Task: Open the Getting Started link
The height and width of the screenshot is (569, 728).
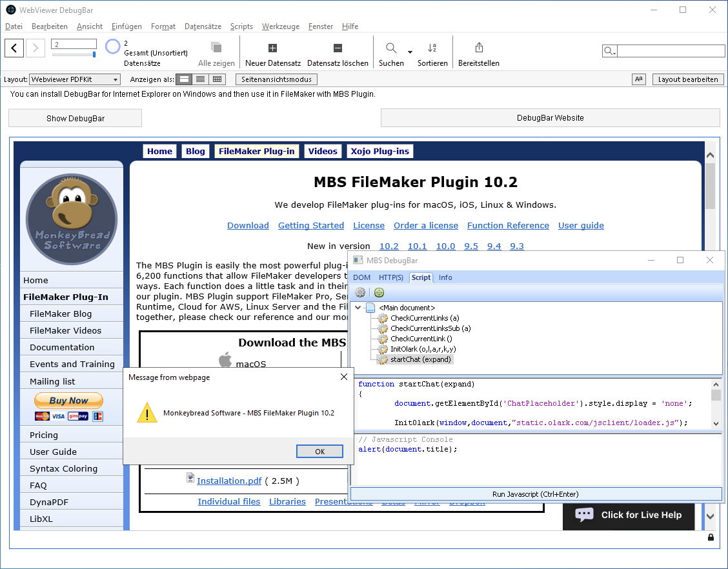Action: pyautogui.click(x=311, y=226)
